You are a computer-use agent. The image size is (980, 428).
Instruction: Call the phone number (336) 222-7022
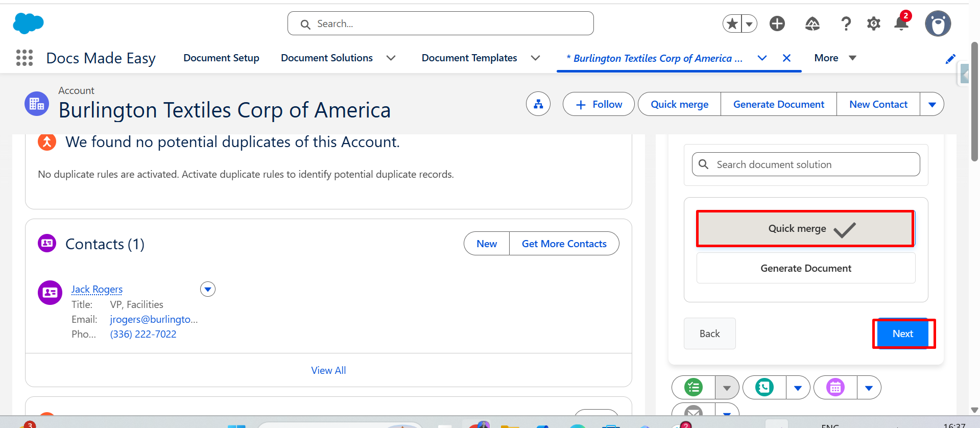click(143, 334)
